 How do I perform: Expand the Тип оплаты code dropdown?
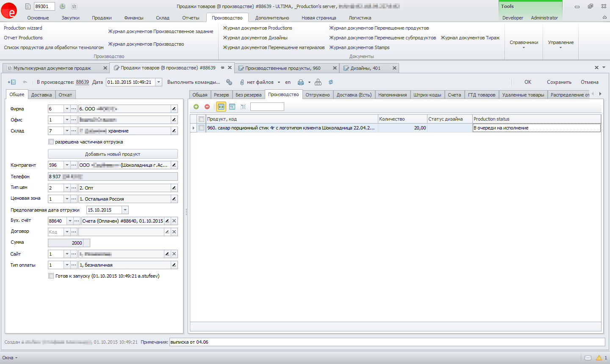67,265
